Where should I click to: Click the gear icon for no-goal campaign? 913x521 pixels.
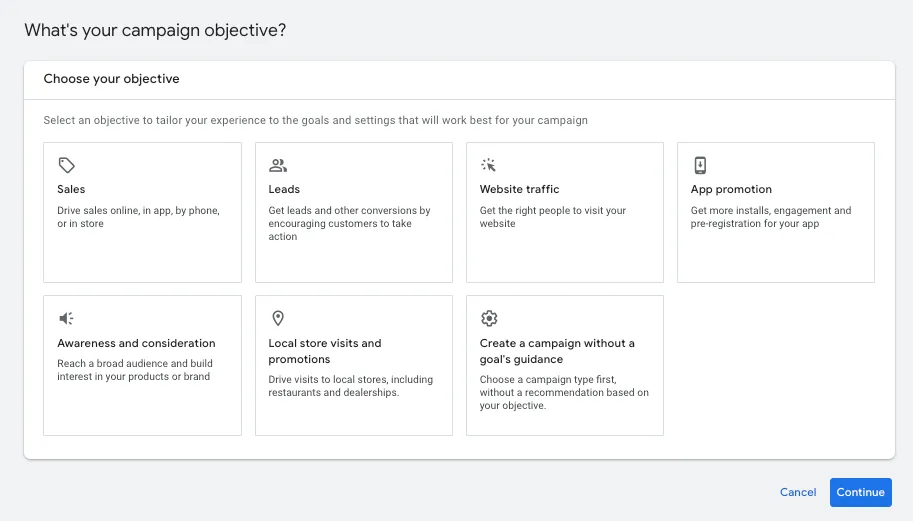489,318
